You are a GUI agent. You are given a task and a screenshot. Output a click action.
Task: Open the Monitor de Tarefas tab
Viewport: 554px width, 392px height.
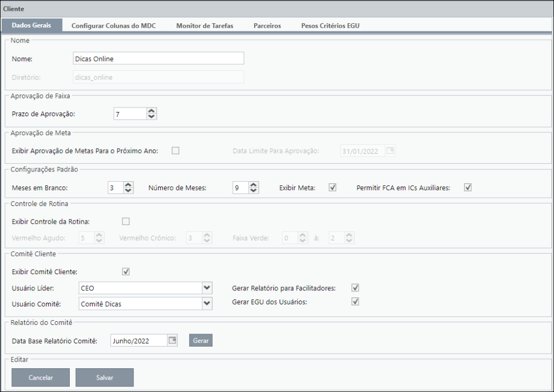click(205, 25)
